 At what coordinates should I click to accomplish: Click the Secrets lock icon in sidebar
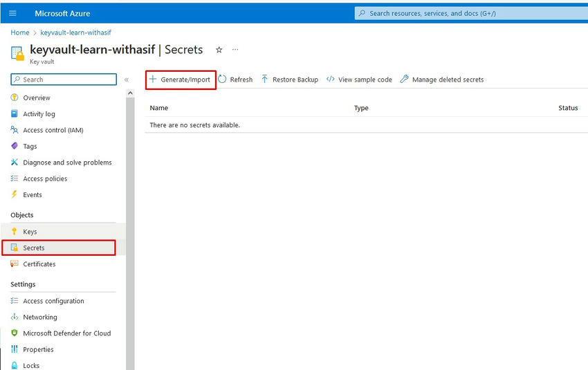(15, 248)
